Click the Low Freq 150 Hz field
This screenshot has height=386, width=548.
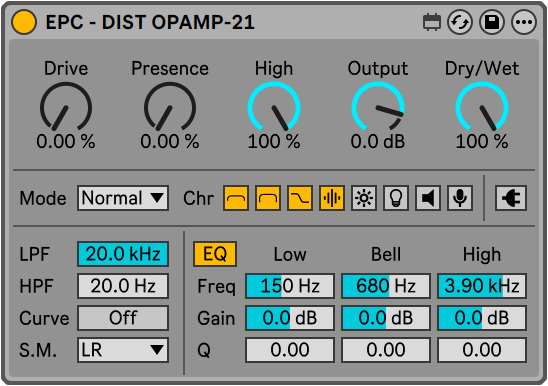pyautogui.click(x=290, y=286)
